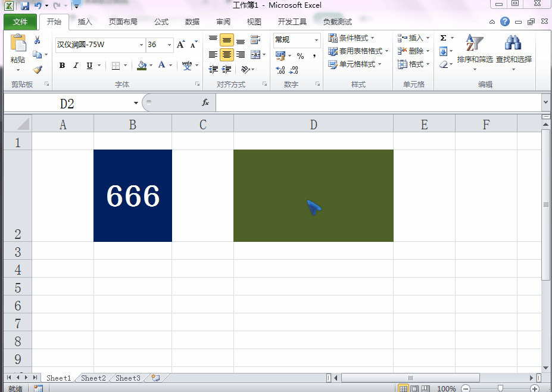This screenshot has width=552, height=392.
Task: Open the 文件 File tab
Action: click(x=20, y=22)
